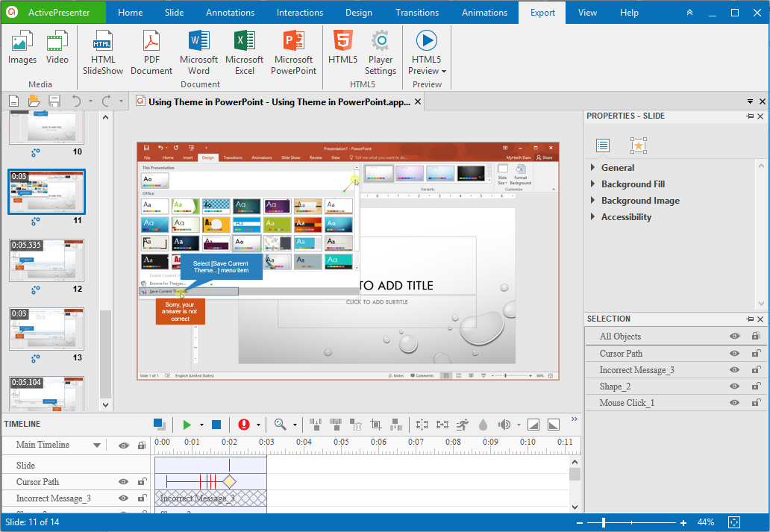Export to Microsoft Word
The width and height of the screenshot is (770, 532).
[x=199, y=52]
